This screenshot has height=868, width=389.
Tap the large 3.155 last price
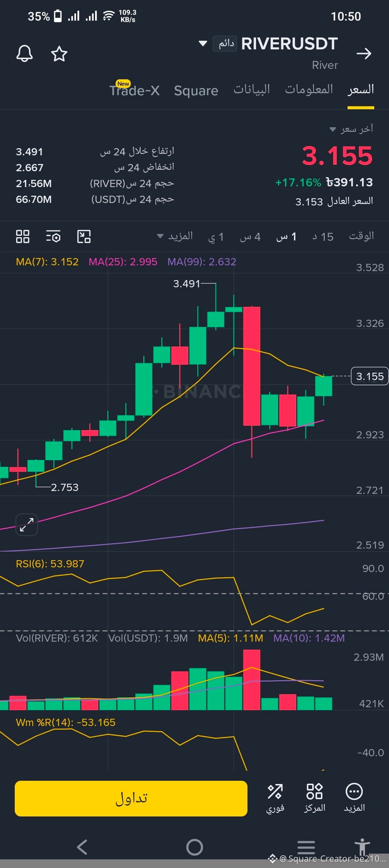coord(337,156)
